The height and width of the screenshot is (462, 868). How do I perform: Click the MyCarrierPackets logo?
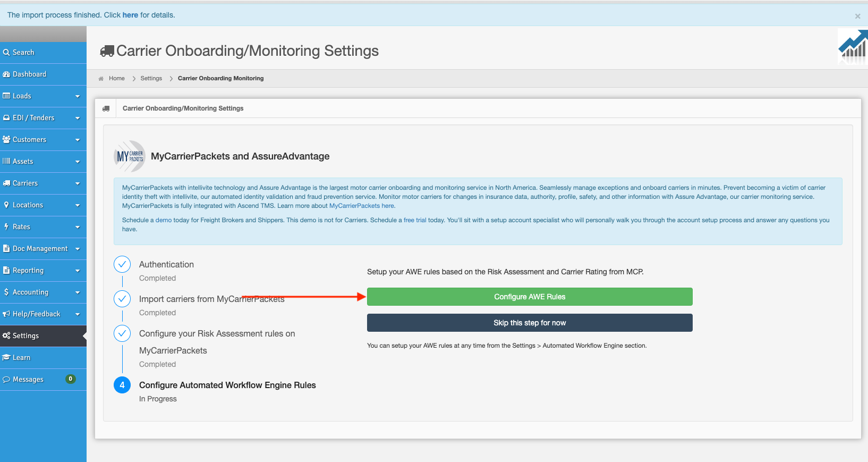[x=130, y=156]
